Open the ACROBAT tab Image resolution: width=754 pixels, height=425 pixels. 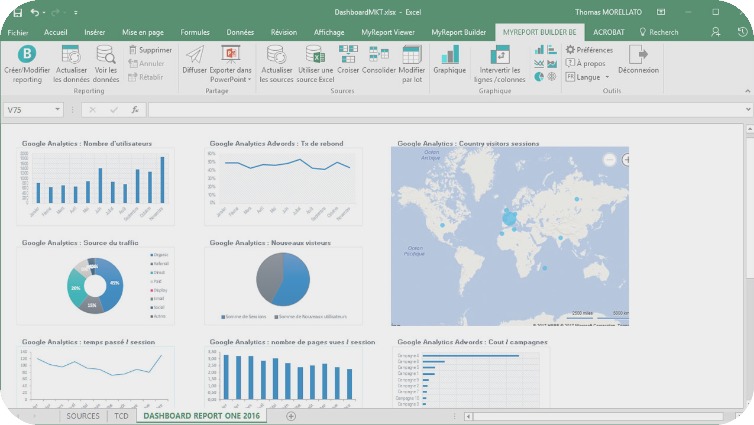608,32
